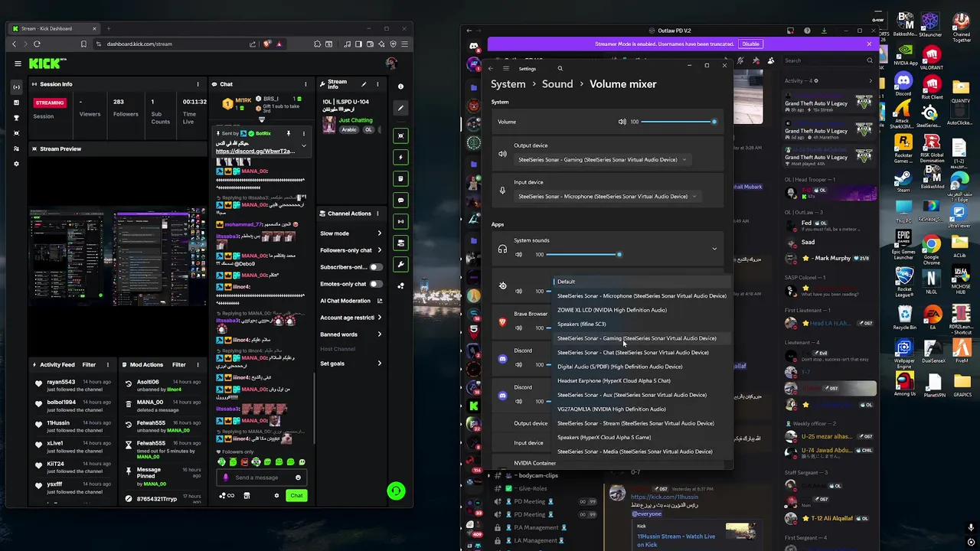Expand Account age restriction option

(x=351, y=318)
